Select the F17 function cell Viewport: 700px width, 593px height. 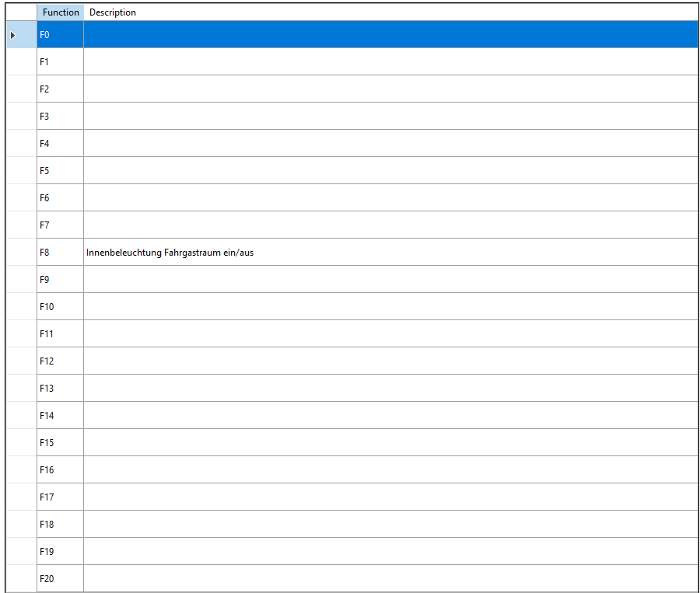60,497
